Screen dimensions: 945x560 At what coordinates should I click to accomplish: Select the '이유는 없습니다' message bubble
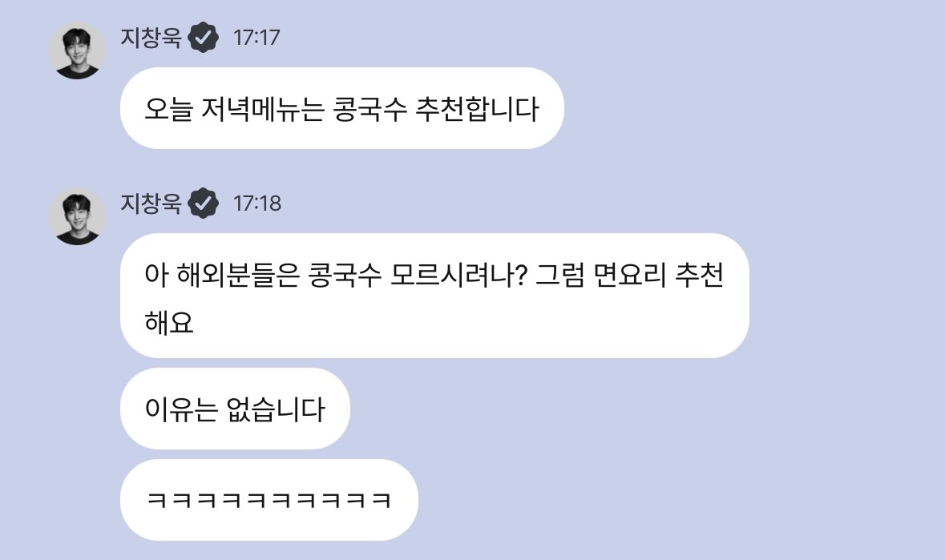click(235, 409)
